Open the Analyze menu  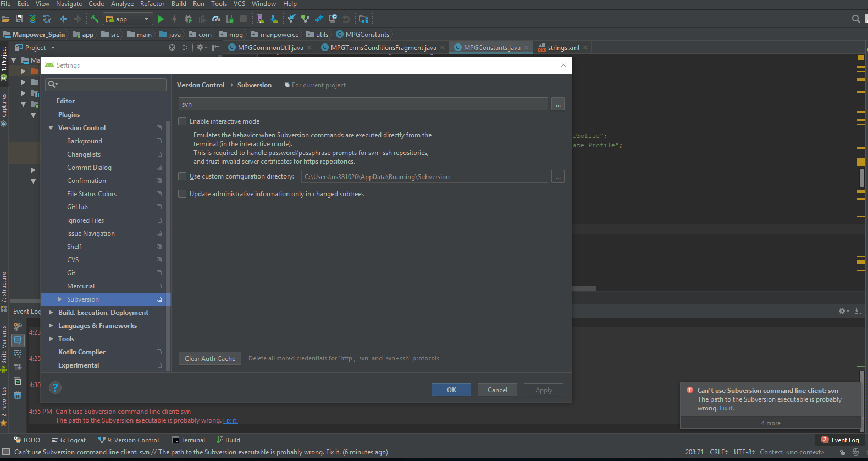122,4
